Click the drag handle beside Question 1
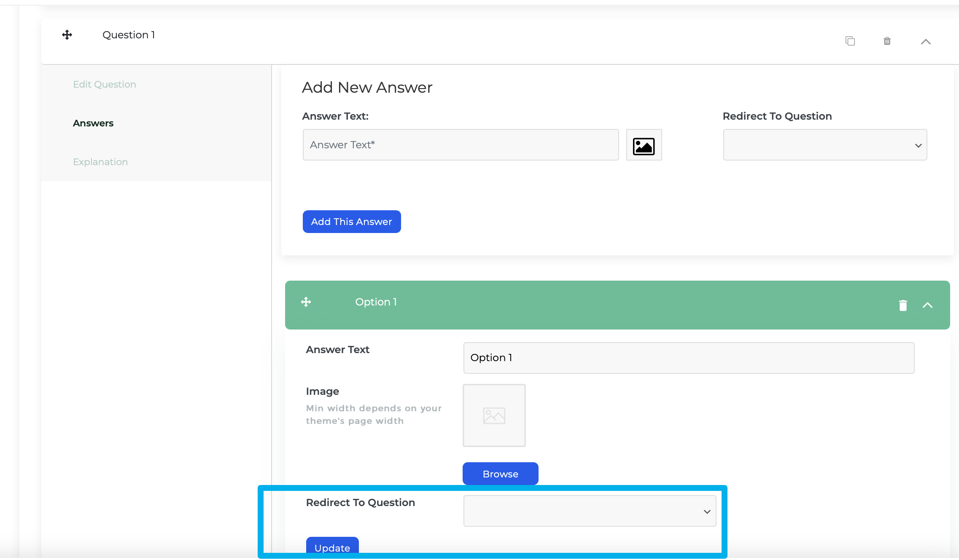The height and width of the screenshot is (560, 959). point(67,35)
